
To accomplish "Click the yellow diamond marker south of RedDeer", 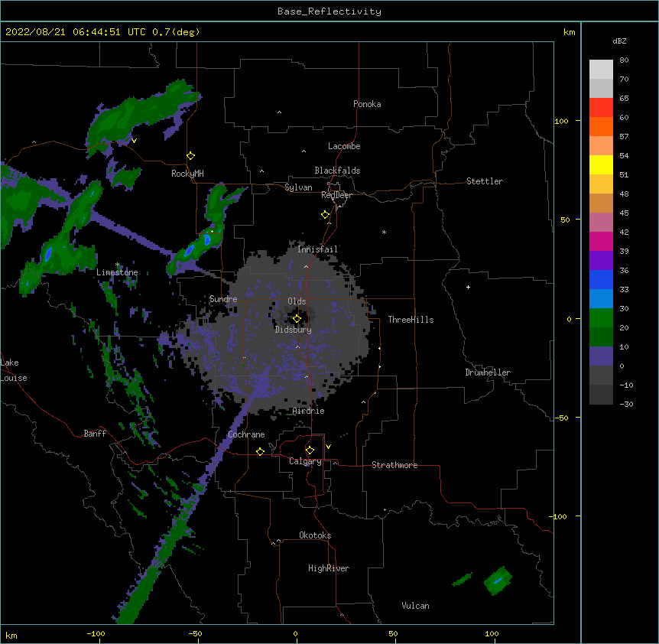I will coord(325,215).
